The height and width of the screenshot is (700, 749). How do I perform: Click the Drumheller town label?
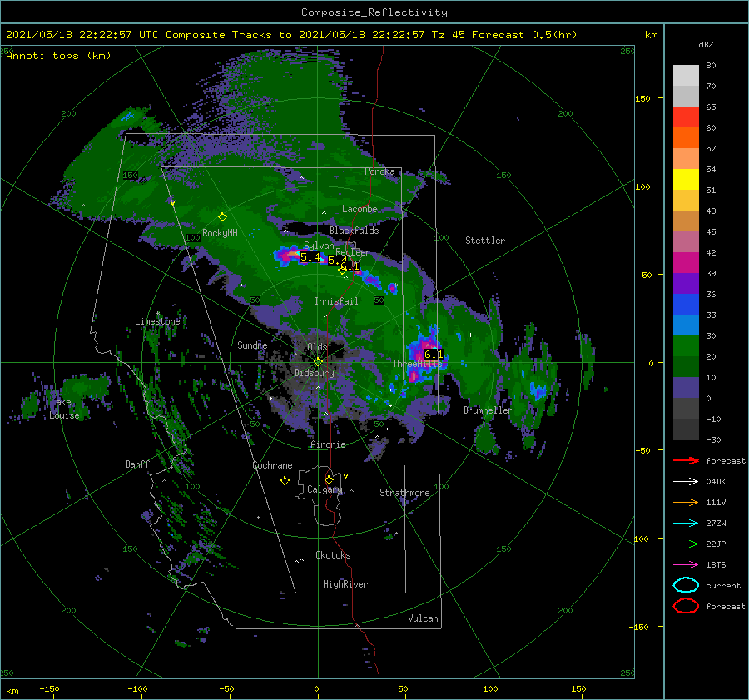[488, 410]
